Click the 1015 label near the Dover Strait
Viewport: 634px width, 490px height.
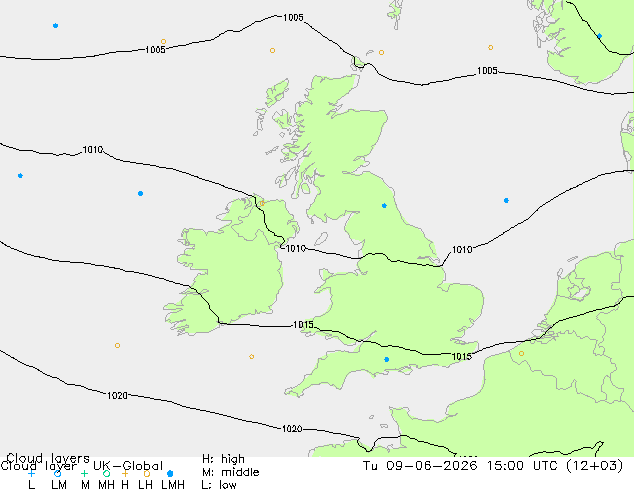[x=462, y=357]
